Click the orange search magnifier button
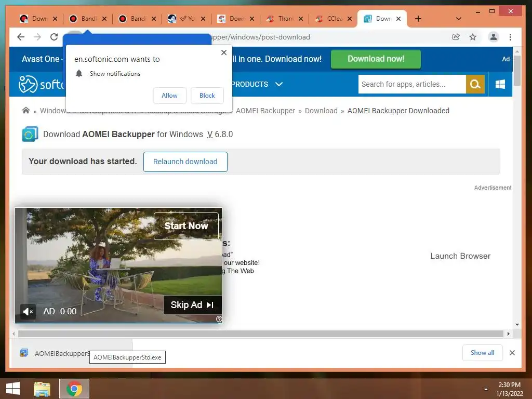Screen dimensions: 532x399 475,84
